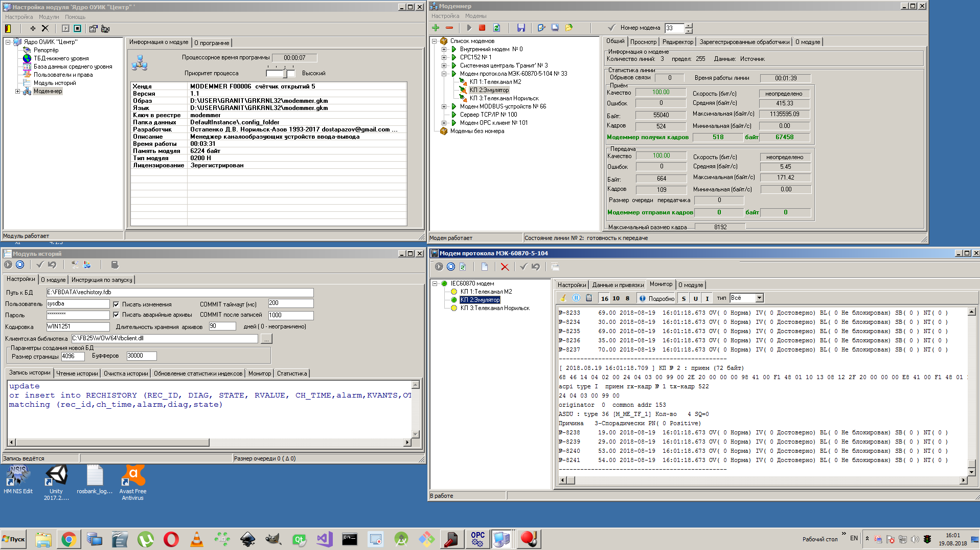Expand the 'Модем MODBUS-устройств № 66' tree node
The height and width of the screenshot is (550, 980).
(x=444, y=106)
